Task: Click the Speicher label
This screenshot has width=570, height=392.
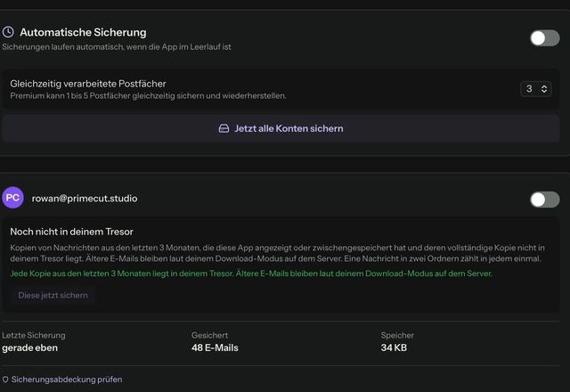Action: (397, 335)
